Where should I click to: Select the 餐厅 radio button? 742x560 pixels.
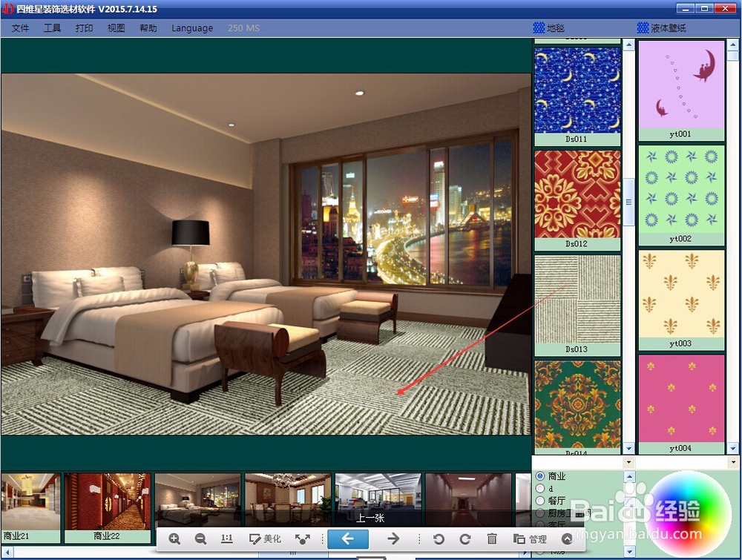point(540,501)
